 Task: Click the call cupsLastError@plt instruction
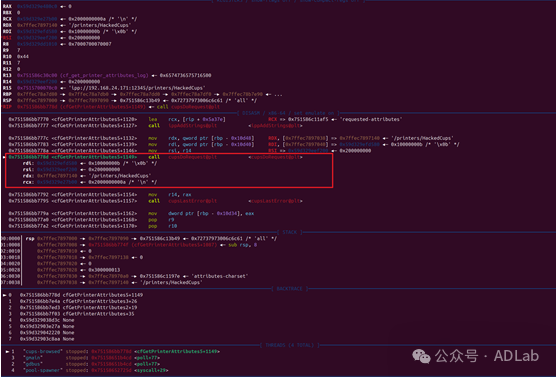pyautogui.click(x=183, y=201)
